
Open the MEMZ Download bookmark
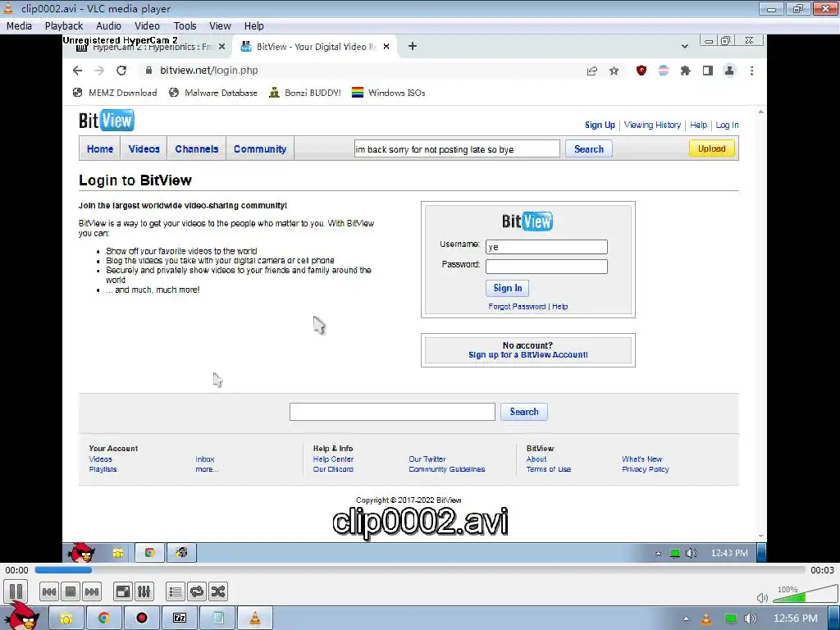pyautogui.click(x=115, y=93)
